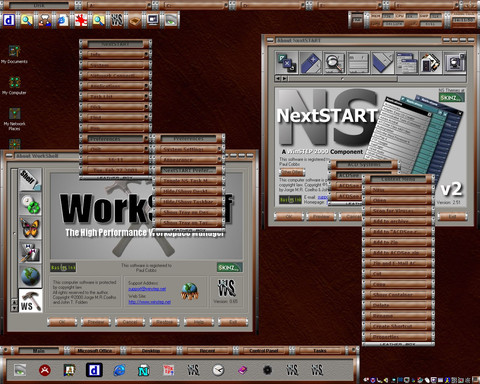Select Scan for Viruses in Context Menu
This screenshot has height=384, width=480.
click(x=398, y=211)
